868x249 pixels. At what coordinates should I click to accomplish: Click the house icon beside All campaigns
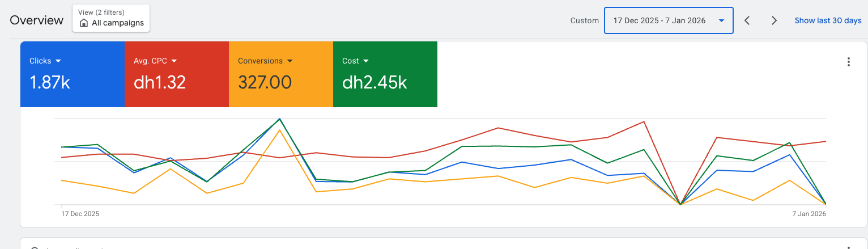coord(84,23)
